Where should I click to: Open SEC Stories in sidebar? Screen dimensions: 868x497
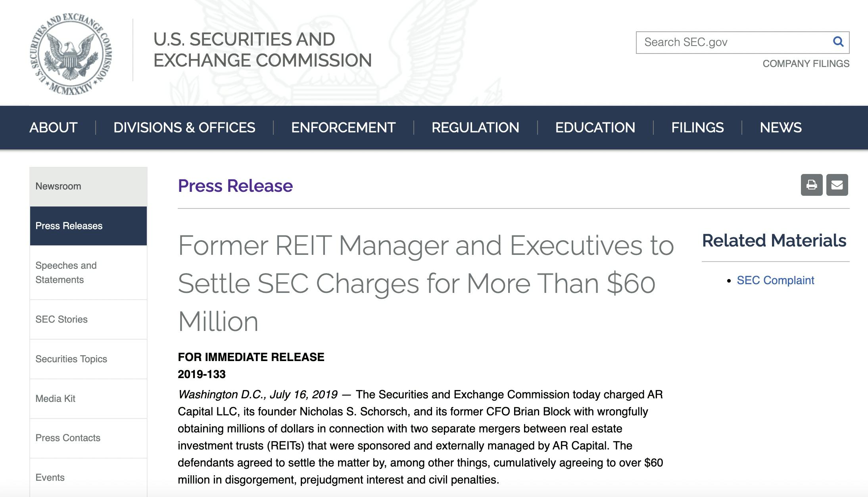pyautogui.click(x=61, y=319)
